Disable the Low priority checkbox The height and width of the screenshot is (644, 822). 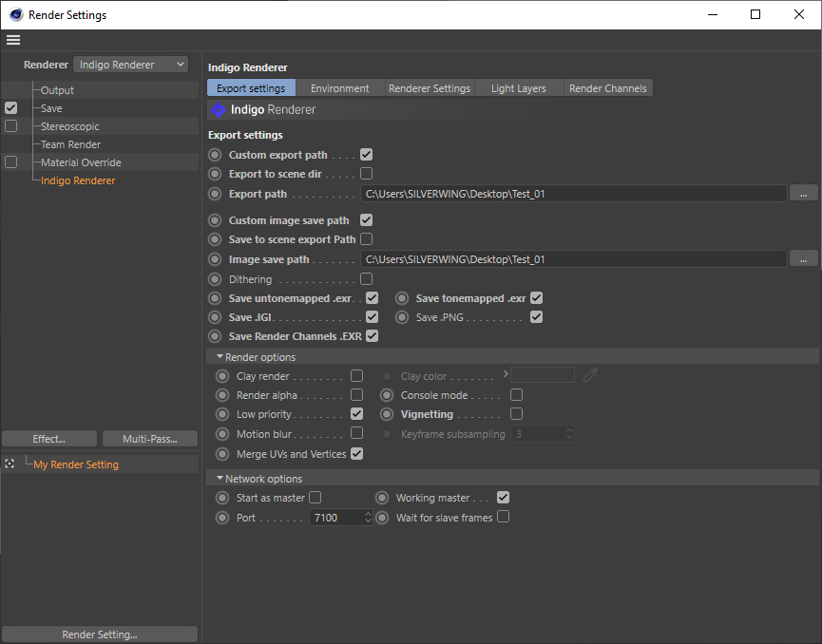356,414
